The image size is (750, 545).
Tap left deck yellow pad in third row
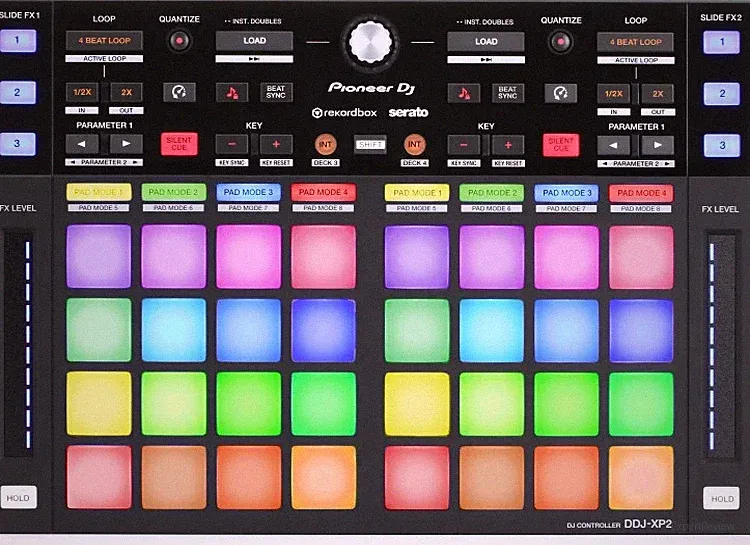tap(99, 404)
